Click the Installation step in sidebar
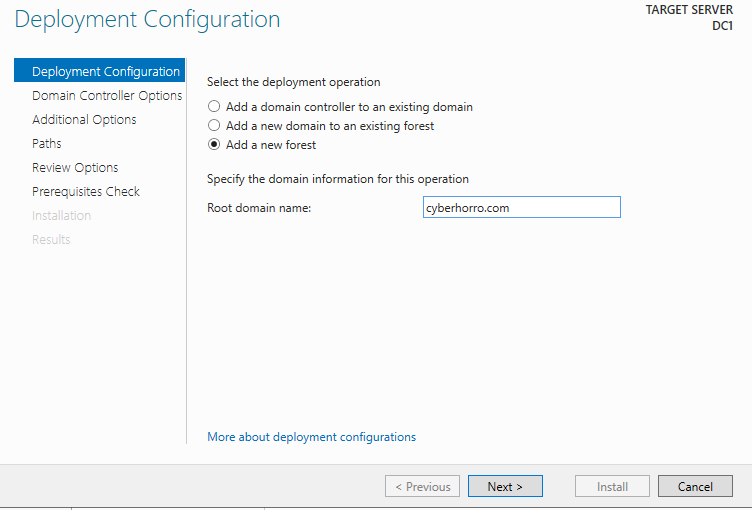 pyautogui.click(x=61, y=216)
